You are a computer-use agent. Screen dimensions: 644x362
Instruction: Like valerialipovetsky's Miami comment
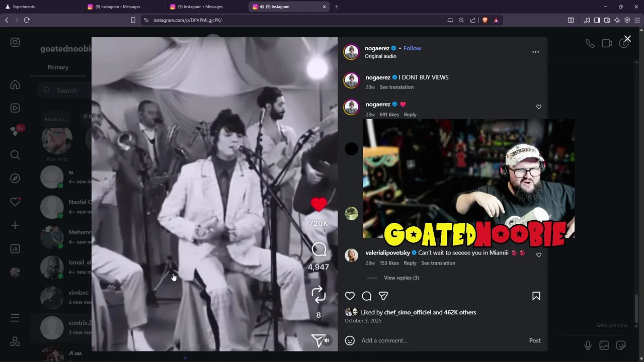click(x=539, y=255)
